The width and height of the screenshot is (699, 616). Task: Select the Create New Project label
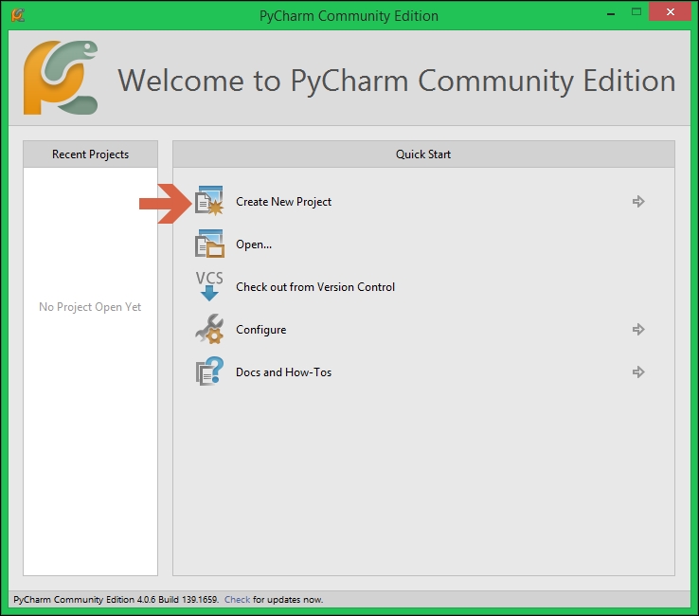(x=283, y=202)
